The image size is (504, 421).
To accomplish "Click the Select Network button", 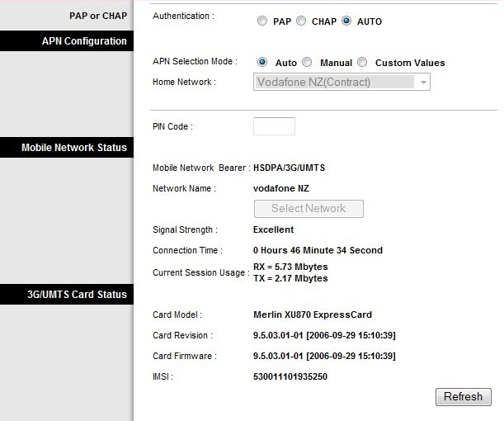I will coord(309,209).
